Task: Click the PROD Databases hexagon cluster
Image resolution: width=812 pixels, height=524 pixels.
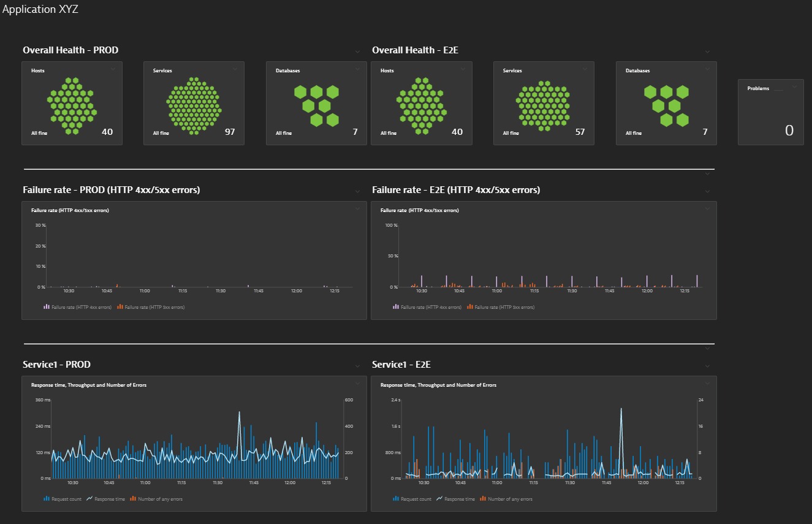Action: [316, 105]
